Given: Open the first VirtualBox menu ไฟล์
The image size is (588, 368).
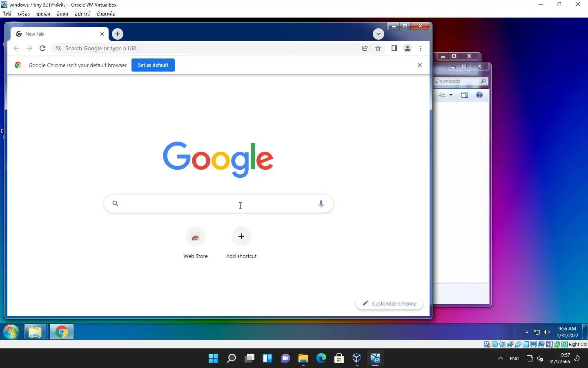Looking at the screenshot, I should 7,14.
